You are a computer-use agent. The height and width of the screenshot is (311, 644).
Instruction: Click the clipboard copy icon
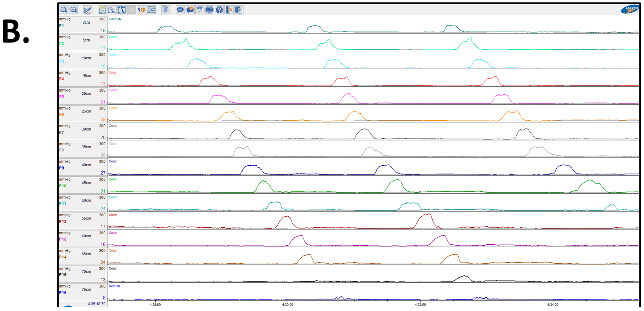coord(239,10)
